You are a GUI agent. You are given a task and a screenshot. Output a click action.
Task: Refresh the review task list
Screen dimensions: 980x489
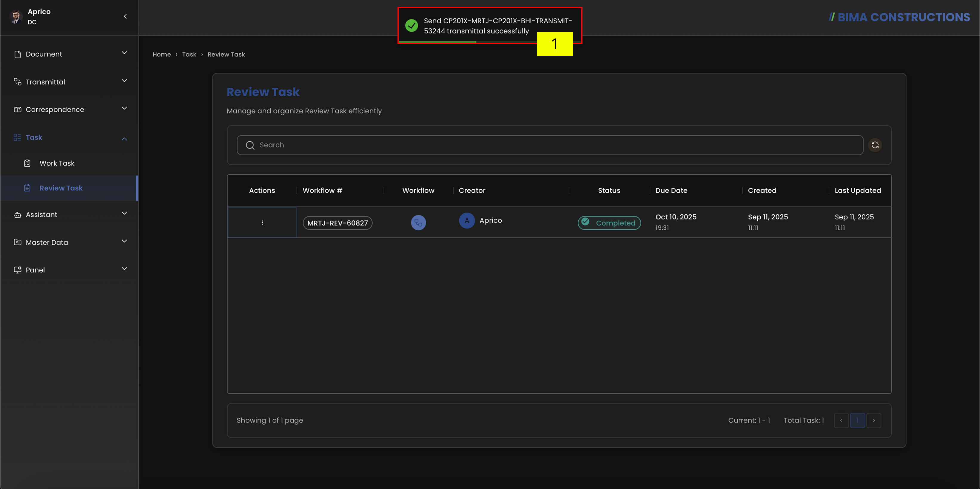coord(875,145)
